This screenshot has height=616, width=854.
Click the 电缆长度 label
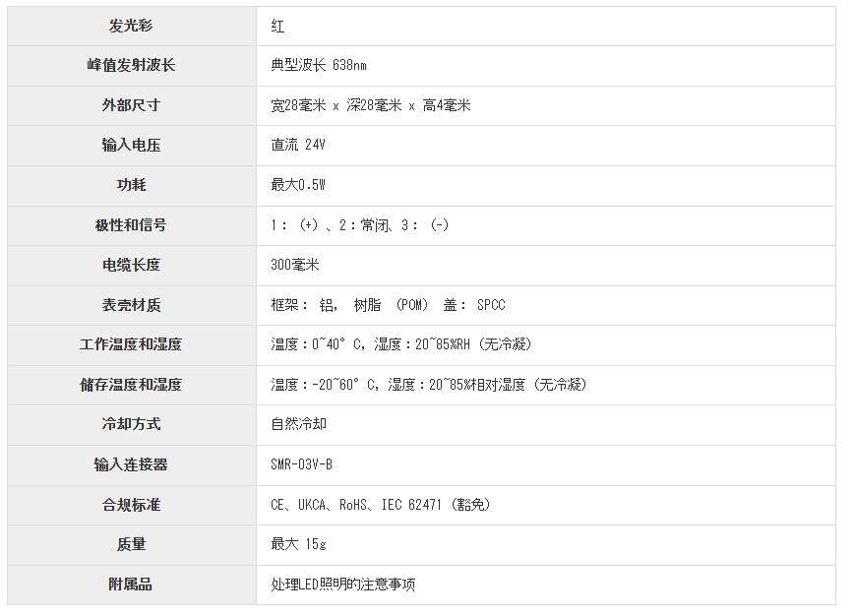(x=131, y=265)
